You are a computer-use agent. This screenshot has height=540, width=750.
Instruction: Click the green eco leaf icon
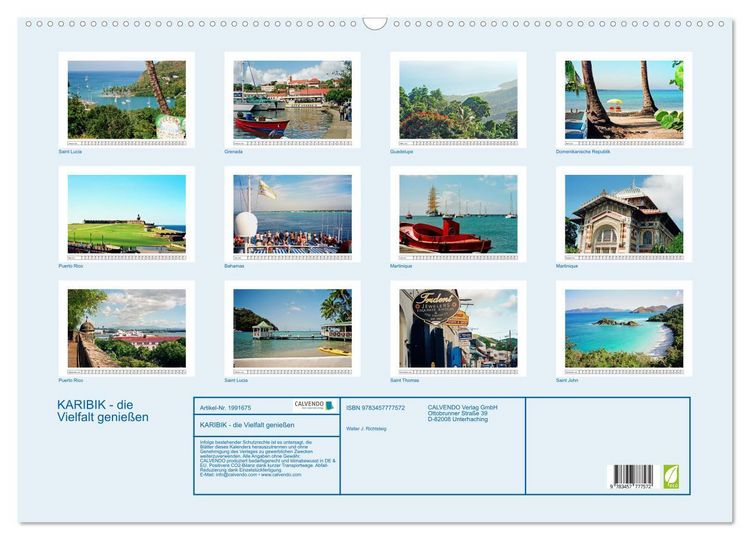[x=671, y=476]
